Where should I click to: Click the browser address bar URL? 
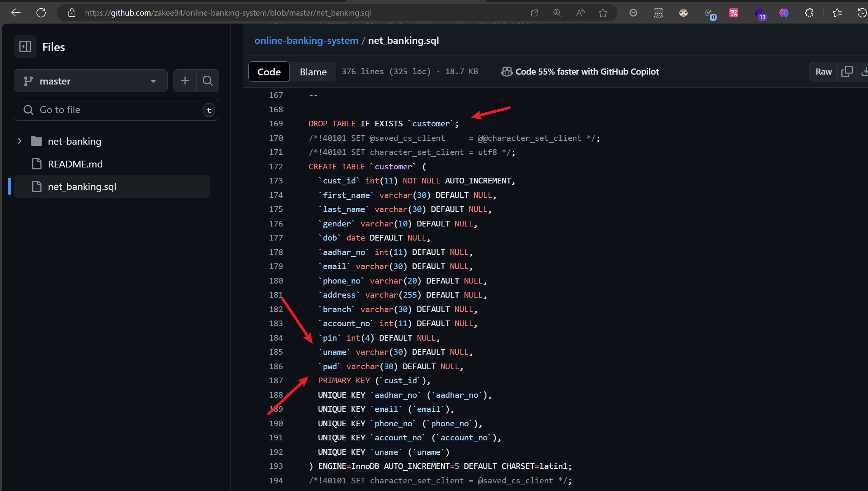tap(228, 13)
